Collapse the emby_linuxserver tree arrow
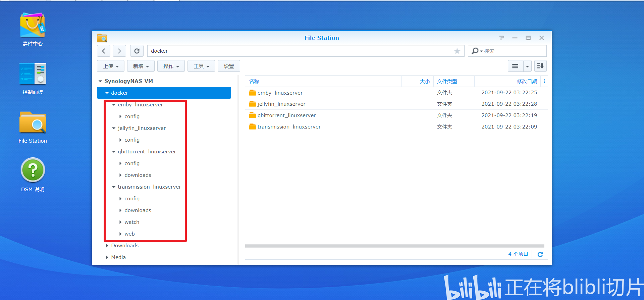Screen dimensions: 644x300 (114, 105)
